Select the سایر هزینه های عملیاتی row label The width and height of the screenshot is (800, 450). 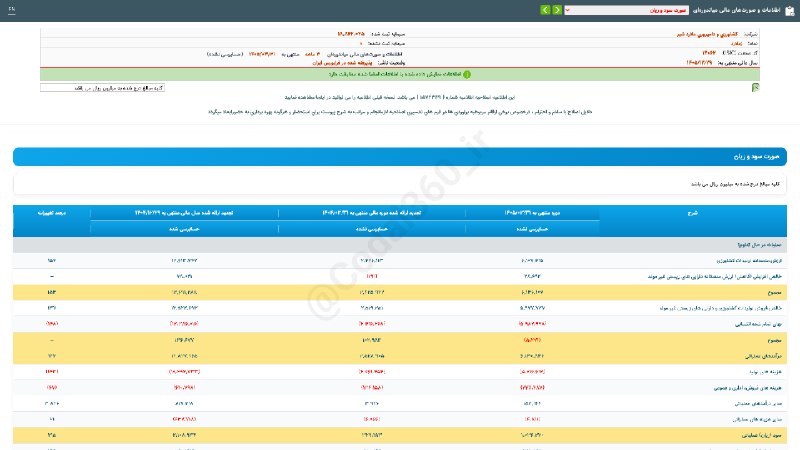[757, 419]
